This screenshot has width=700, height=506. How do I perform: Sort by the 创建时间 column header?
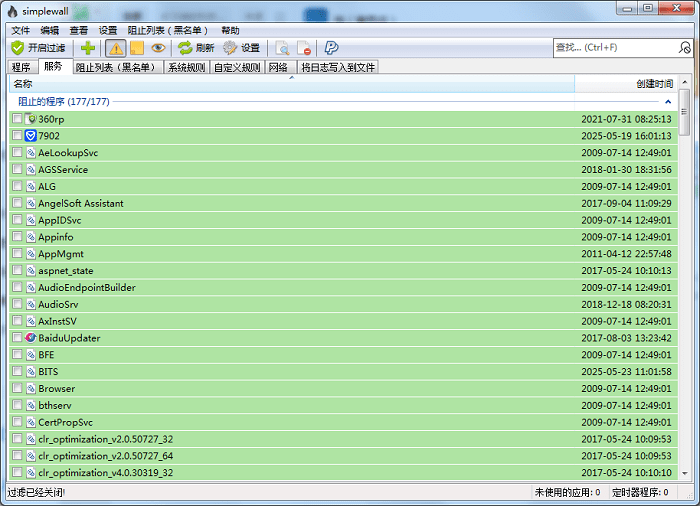point(654,84)
